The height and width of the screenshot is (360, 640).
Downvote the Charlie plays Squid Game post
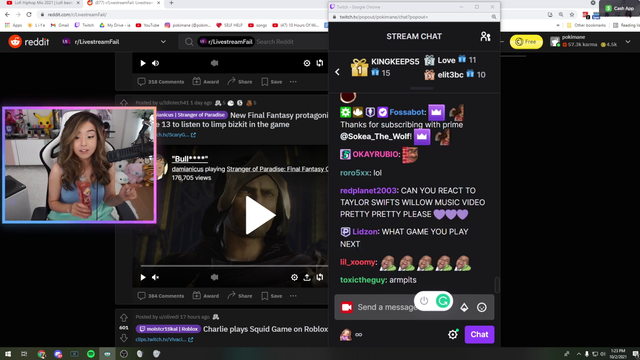(x=124, y=338)
